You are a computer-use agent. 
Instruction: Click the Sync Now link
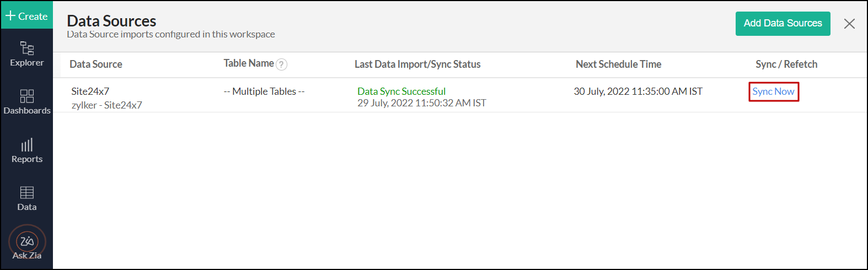773,91
